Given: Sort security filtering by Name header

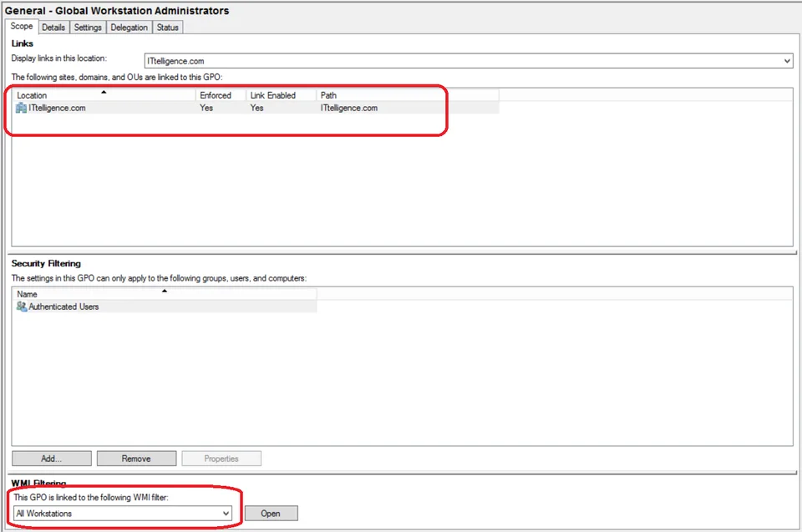Looking at the screenshot, I should (x=165, y=294).
